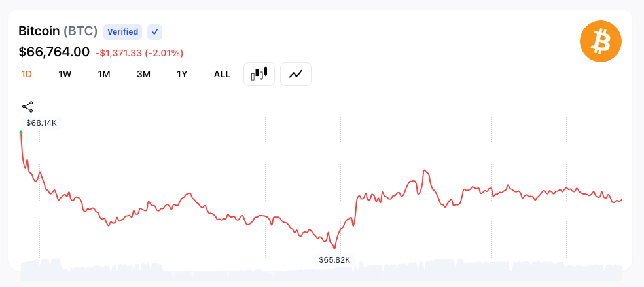Select the 1Y time range tab
Image resolution: width=644 pixels, height=287 pixels.
[x=182, y=74]
